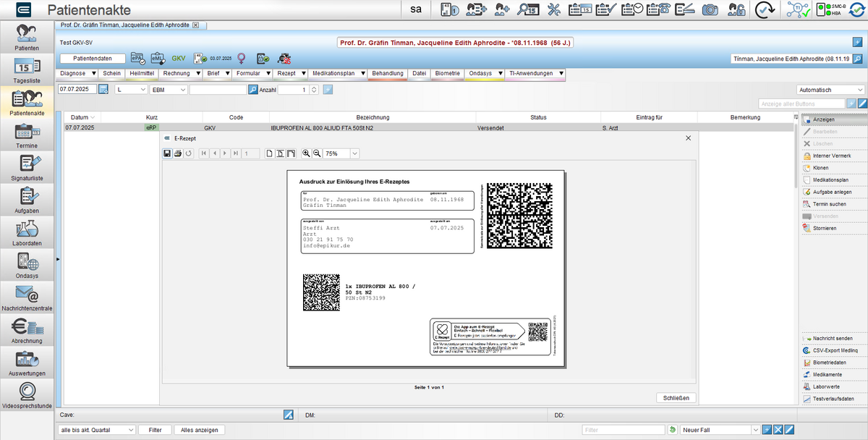Open the Tagesliste sidebar module
868x440 pixels.
[27, 70]
